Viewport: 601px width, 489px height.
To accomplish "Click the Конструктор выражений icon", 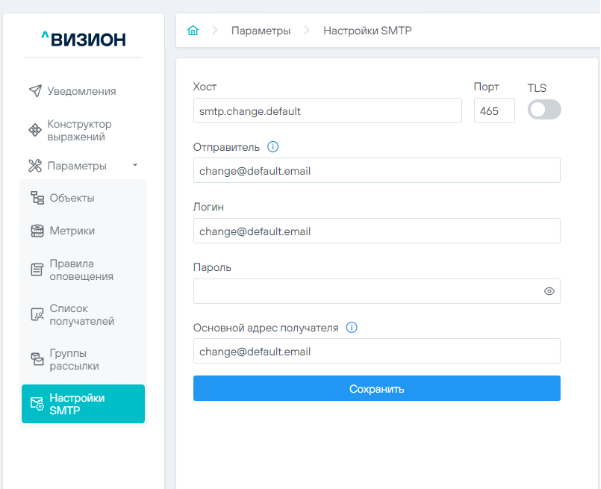I will tap(35, 130).
